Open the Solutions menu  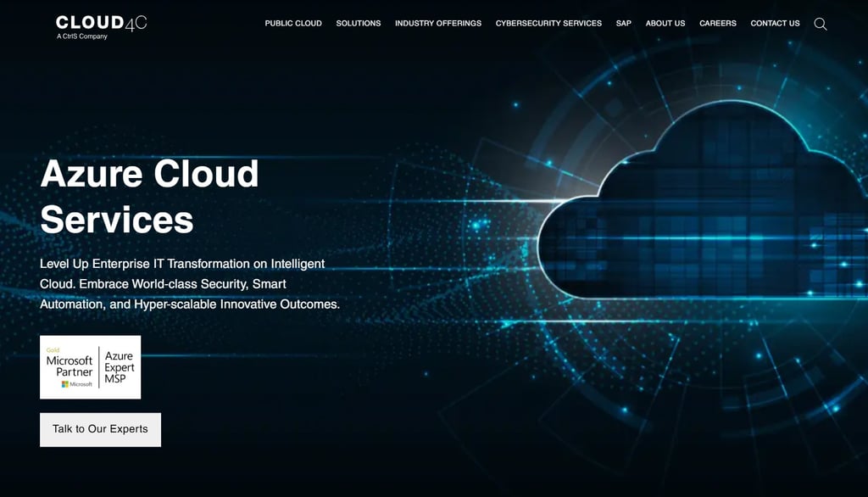359,23
